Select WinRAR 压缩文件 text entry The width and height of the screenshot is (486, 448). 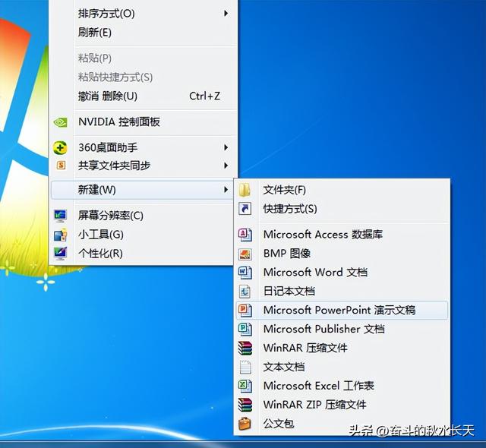click(x=305, y=348)
